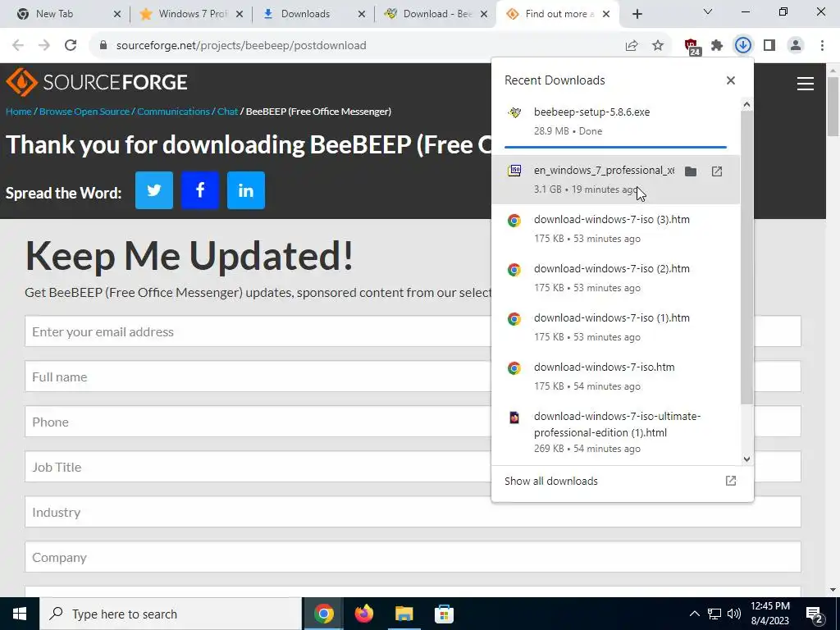840x630 pixels.
Task: Click Show all downloads
Action: click(551, 481)
